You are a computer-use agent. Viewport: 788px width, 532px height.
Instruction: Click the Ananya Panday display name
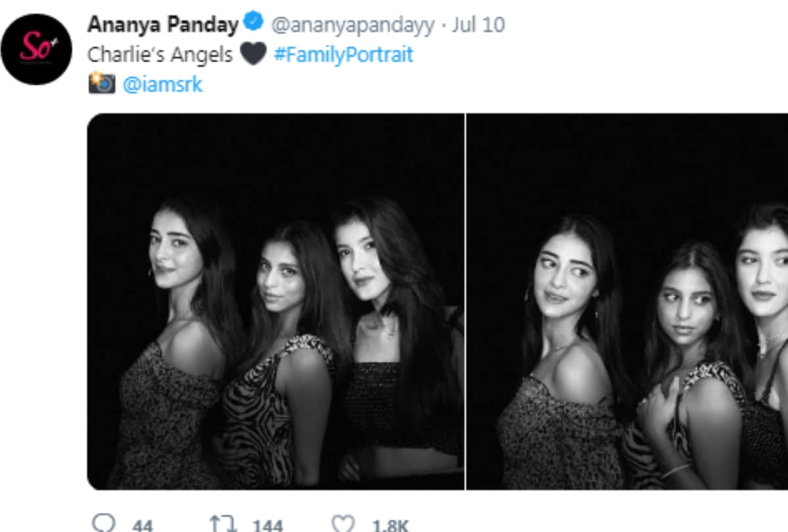pos(162,24)
